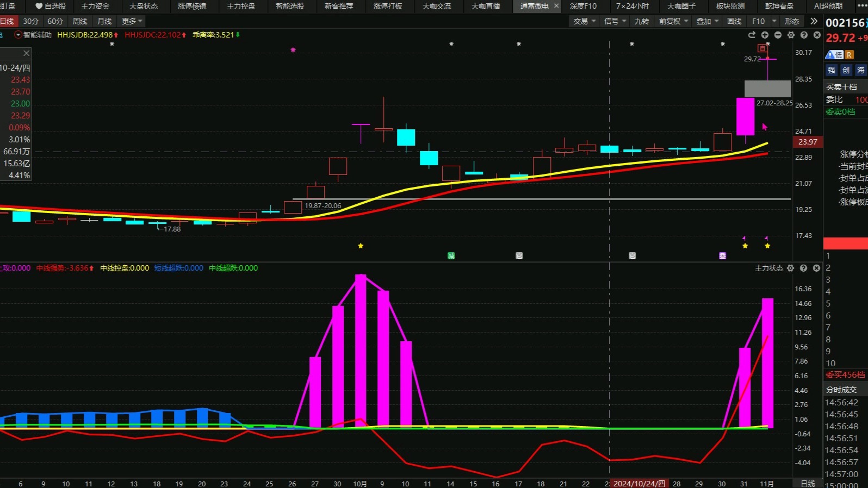Viewport: 868px width, 488px height.
Task: Open the 叠加 overlay dropdown
Action: pyautogui.click(x=708, y=21)
